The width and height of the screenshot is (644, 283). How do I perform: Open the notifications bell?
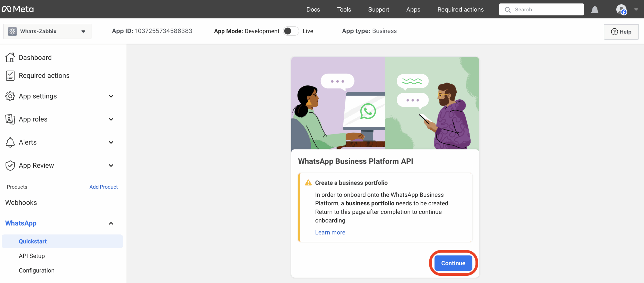(x=595, y=10)
